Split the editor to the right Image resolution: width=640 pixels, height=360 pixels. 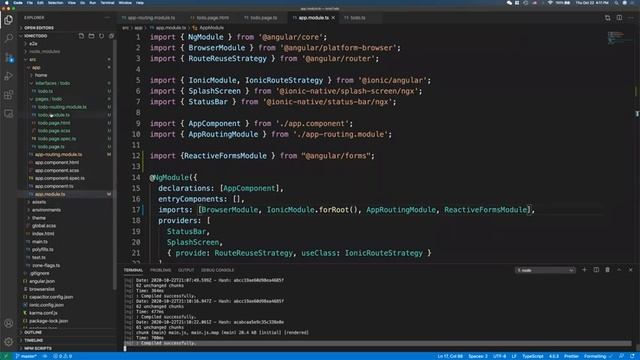[x=619, y=18]
